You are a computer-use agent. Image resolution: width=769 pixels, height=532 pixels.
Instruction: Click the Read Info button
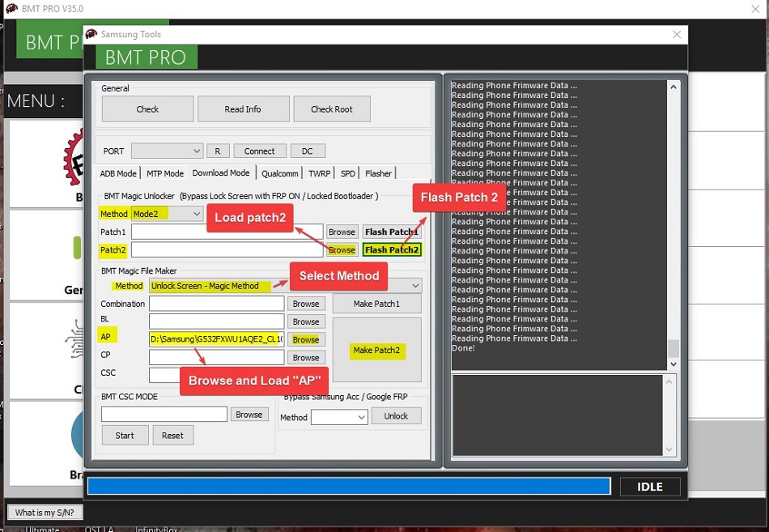(x=244, y=109)
